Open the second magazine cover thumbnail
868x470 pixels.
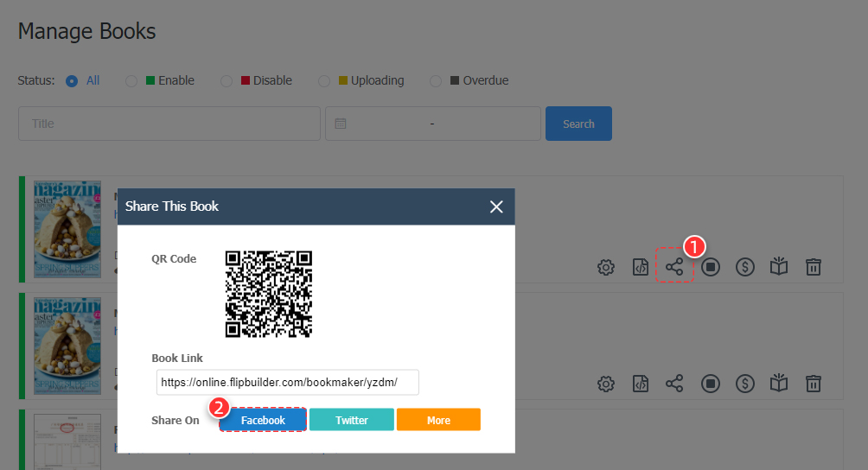67,346
